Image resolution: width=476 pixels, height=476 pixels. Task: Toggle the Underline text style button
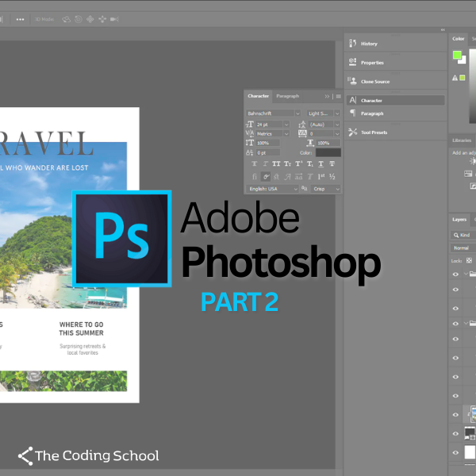tap(320, 164)
